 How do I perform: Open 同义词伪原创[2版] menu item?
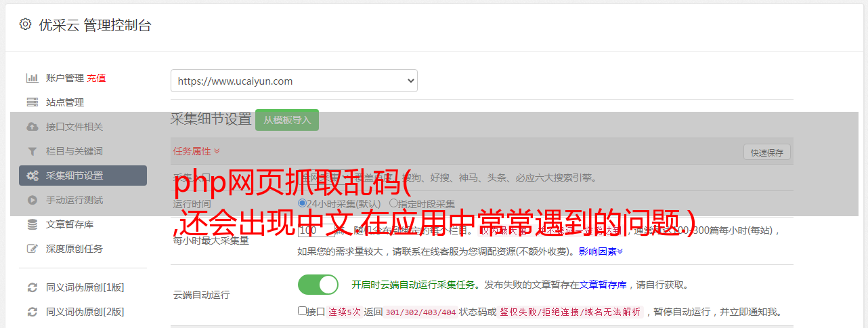point(85,312)
